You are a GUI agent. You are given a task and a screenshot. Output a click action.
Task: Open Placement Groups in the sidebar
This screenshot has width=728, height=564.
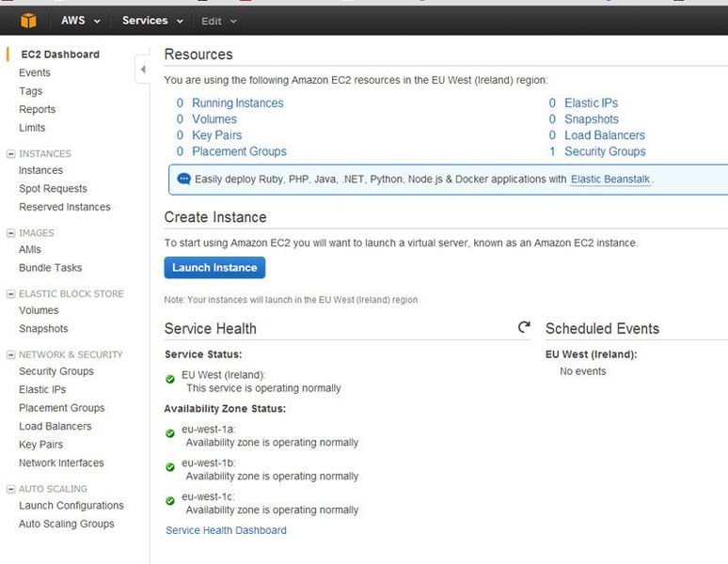click(62, 408)
